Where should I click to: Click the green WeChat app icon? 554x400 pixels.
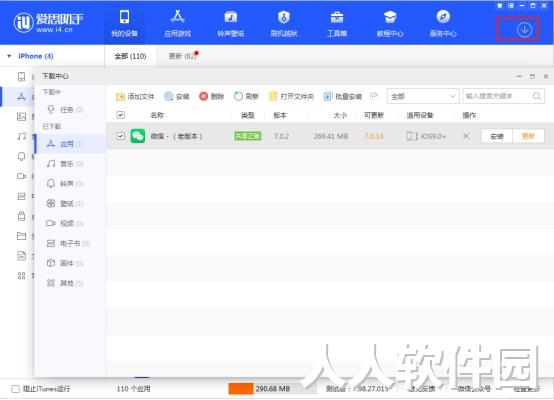(138, 136)
